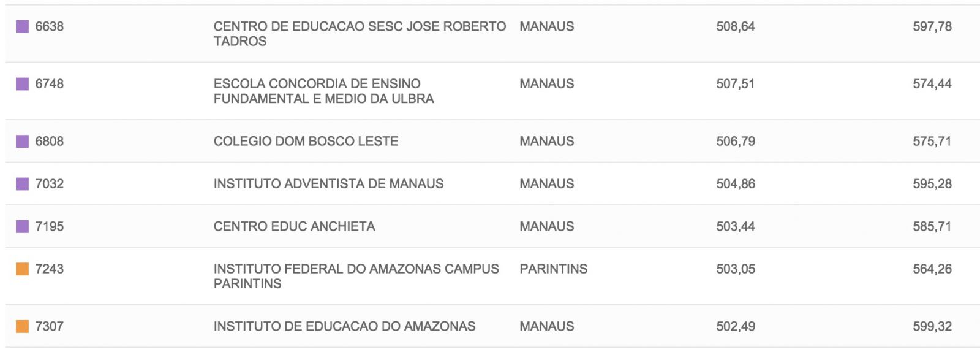This screenshot has height=352, width=980.
Task: Click rank number 7195
Action: (x=50, y=226)
